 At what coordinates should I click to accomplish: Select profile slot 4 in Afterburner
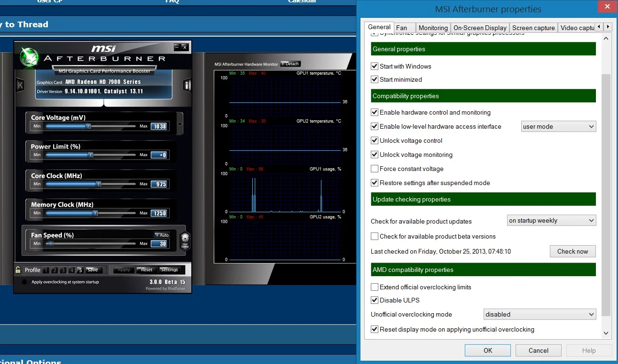tap(71, 270)
